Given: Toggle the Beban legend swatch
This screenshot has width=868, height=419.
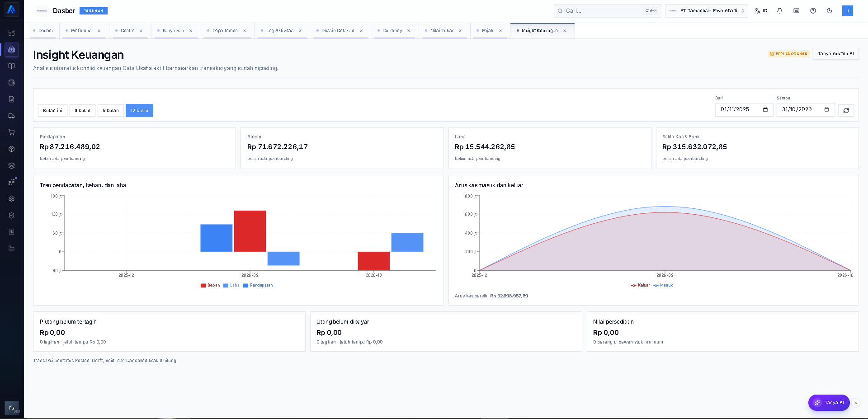Looking at the screenshot, I should pos(203,286).
